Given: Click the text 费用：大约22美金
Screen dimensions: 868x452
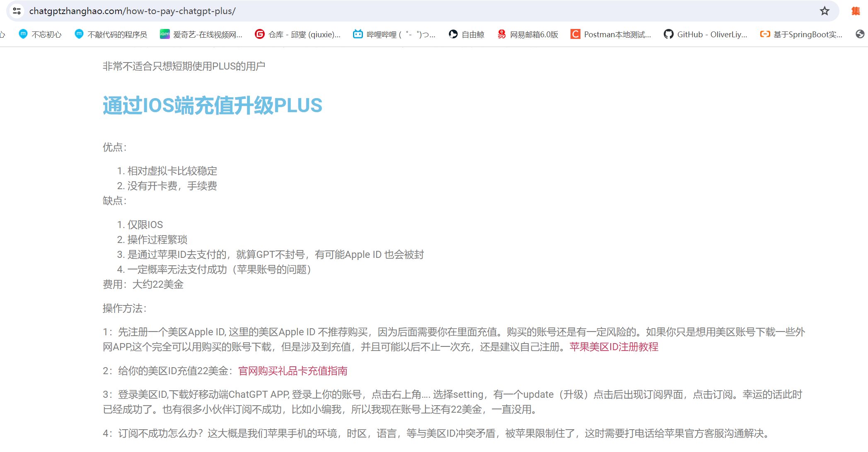Looking at the screenshot, I should point(143,284).
